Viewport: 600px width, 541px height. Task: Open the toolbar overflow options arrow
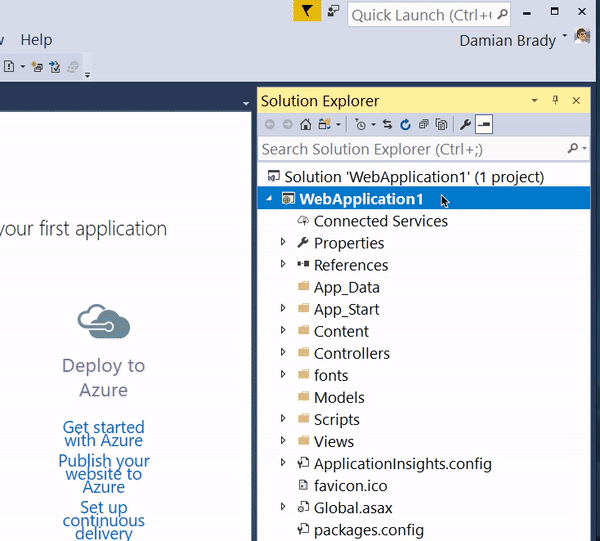click(x=88, y=74)
